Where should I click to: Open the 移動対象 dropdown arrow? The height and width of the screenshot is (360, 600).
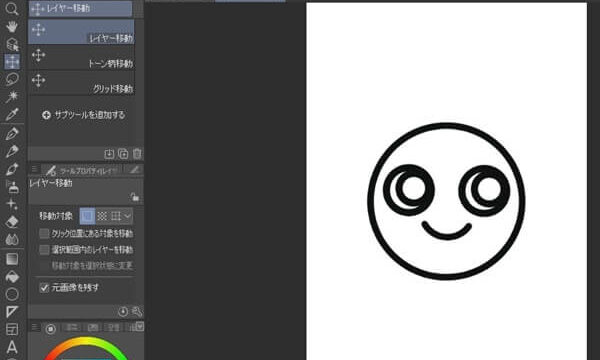point(127,216)
